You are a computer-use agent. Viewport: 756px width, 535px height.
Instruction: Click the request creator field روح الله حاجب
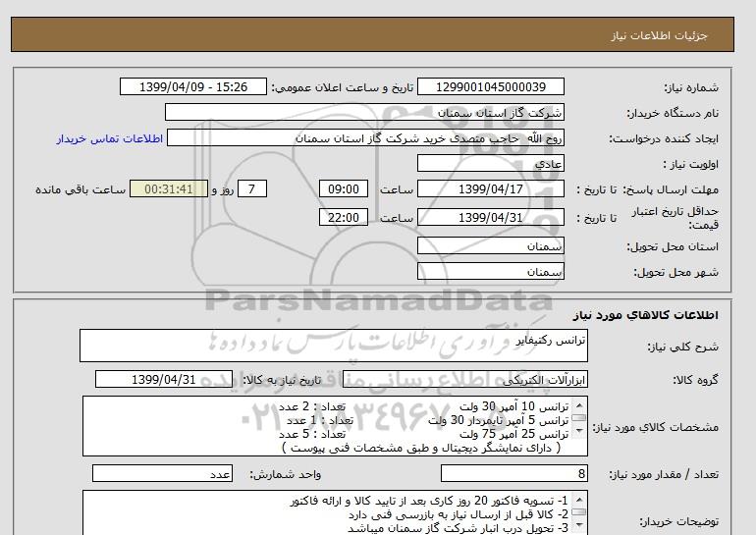click(365, 137)
